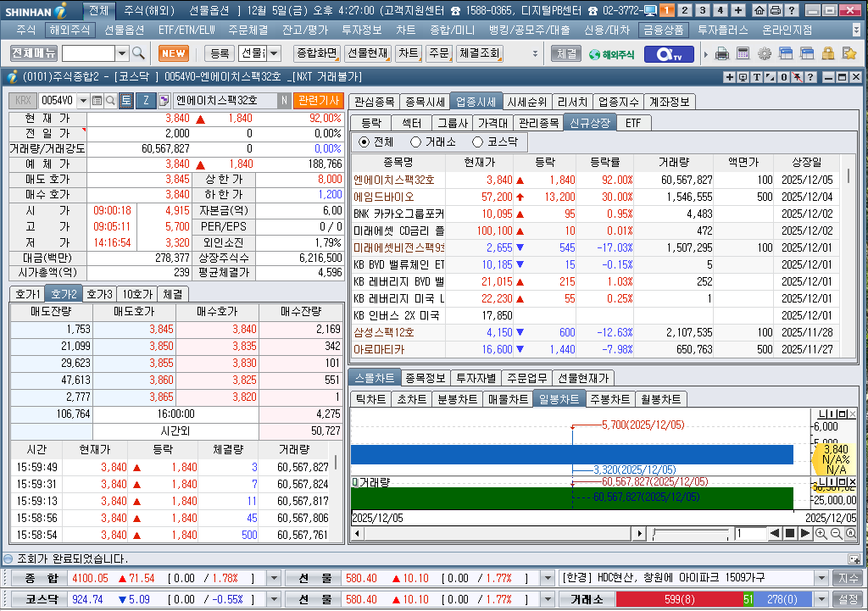This screenshot has width=868, height=611.
Task: Click the chart count input field
Action: (749, 534)
